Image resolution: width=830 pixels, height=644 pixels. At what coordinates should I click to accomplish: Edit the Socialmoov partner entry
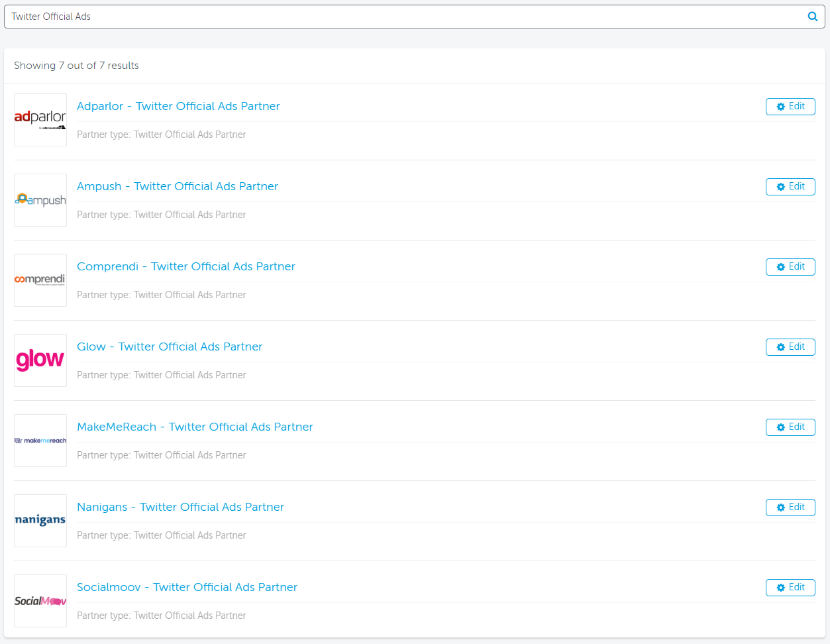790,588
